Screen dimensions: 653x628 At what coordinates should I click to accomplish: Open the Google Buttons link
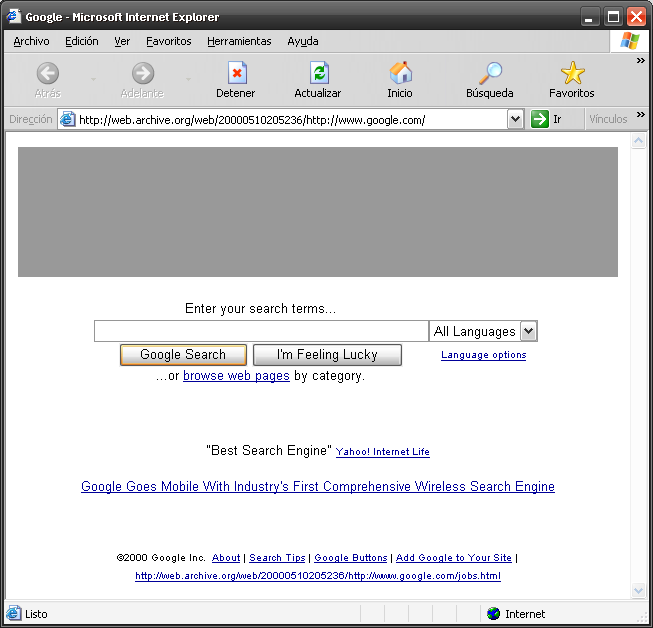(x=351, y=558)
